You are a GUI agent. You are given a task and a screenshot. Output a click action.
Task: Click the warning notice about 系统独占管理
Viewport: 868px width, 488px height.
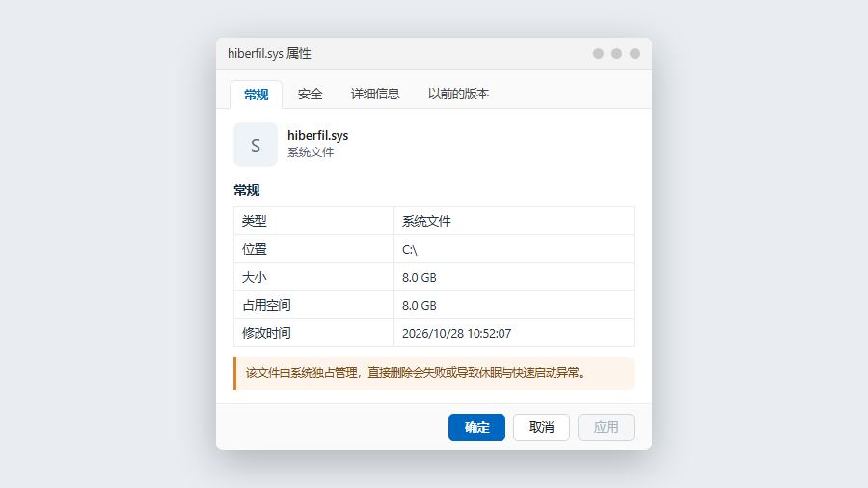point(434,373)
